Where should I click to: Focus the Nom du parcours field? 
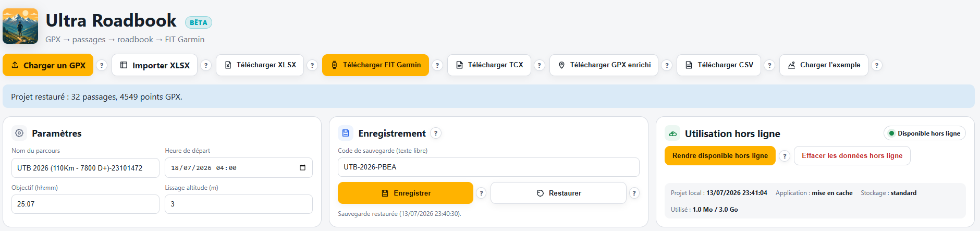pyautogui.click(x=85, y=168)
